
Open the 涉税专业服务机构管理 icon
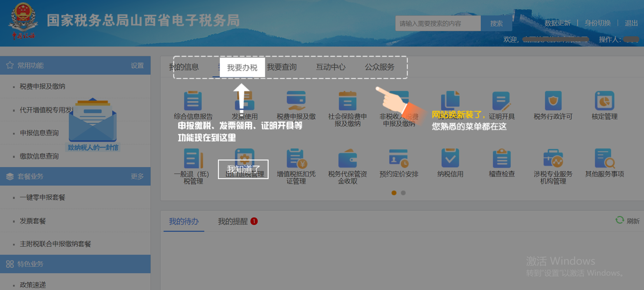pos(553,158)
